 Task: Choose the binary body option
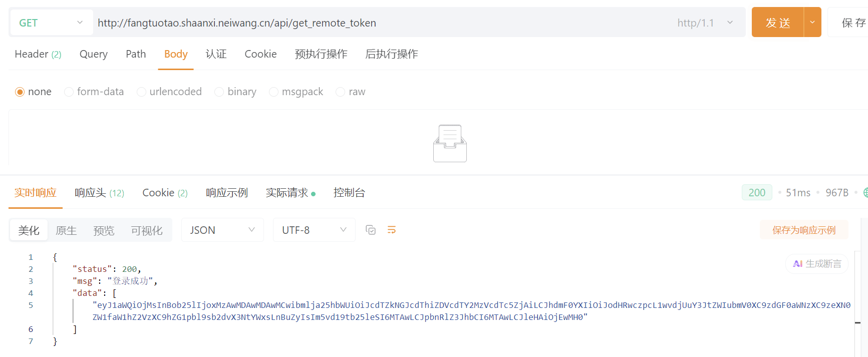tap(219, 92)
